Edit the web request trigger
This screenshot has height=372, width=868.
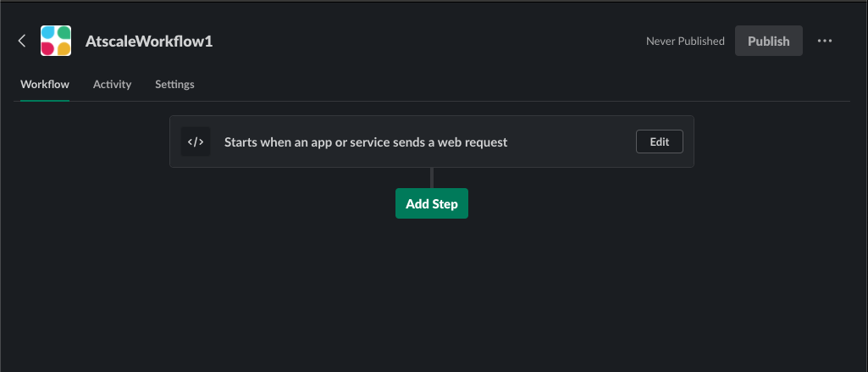660,142
